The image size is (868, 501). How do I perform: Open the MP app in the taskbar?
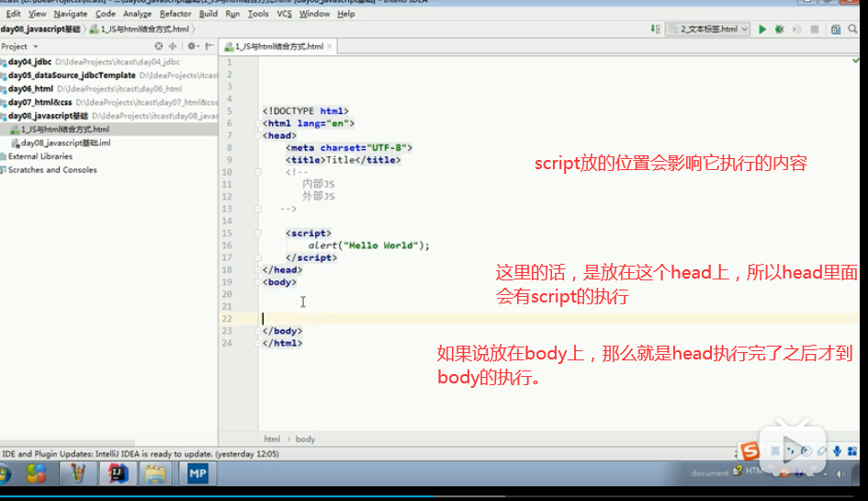tap(197, 473)
